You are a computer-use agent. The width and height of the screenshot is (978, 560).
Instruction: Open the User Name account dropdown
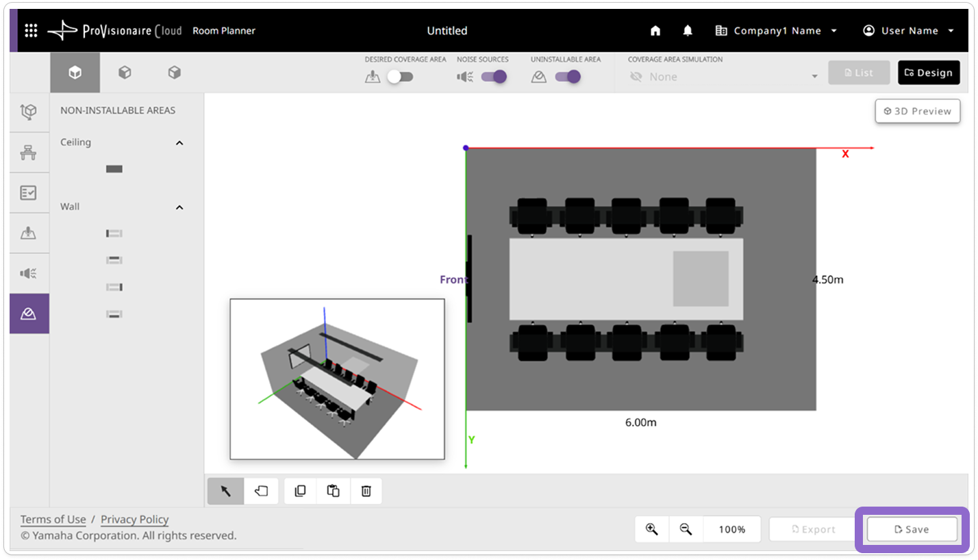pos(909,31)
